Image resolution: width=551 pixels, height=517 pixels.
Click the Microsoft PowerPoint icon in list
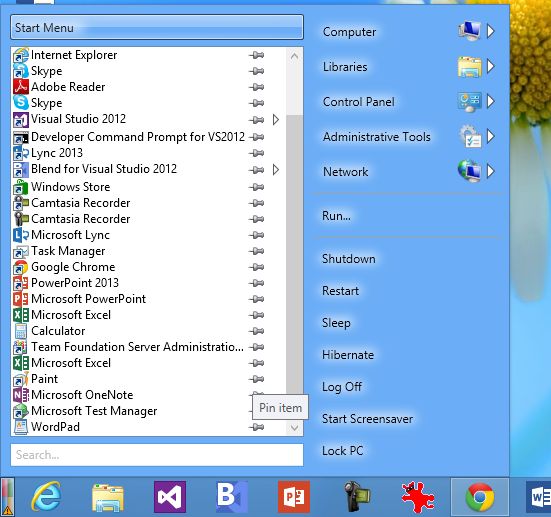pos(21,299)
